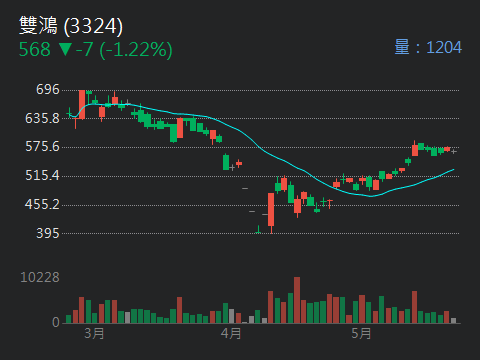
Task: Click the 455.2 price axis label
Action: point(42,204)
